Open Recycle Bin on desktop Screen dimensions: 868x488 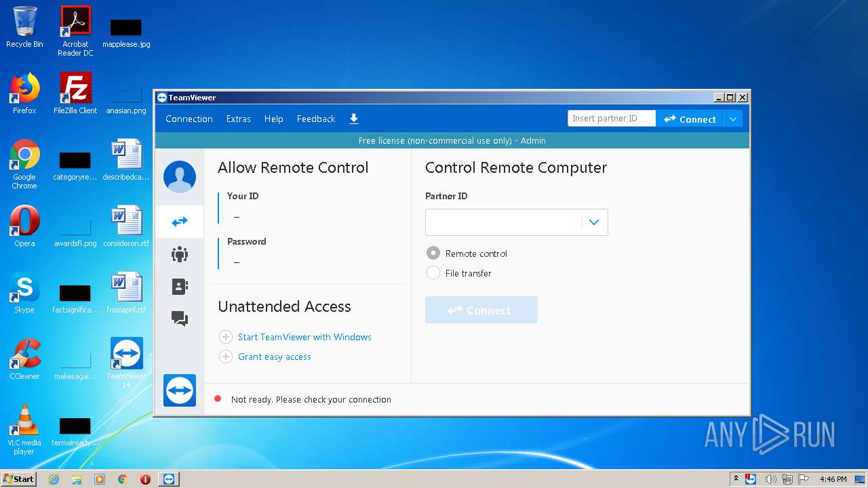(24, 28)
